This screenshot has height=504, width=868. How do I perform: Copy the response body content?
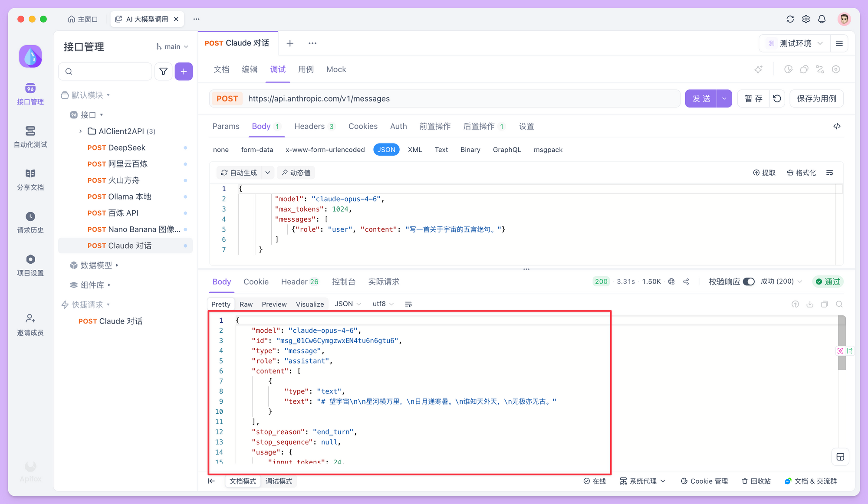[x=824, y=304]
